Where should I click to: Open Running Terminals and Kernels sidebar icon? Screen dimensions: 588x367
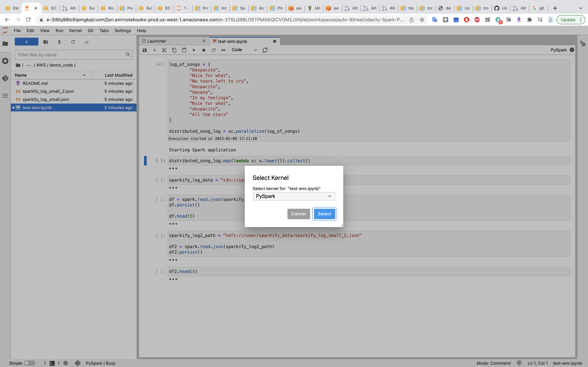5,61
